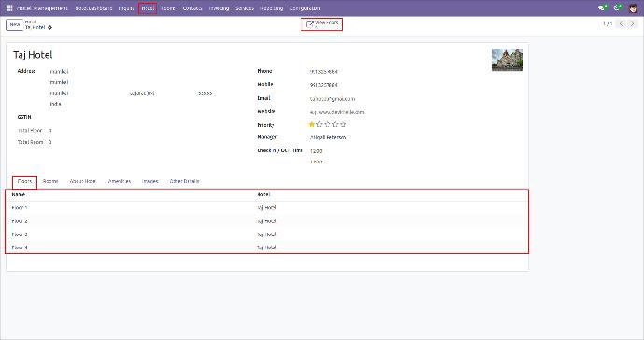This screenshot has width=644, height=340.
Task: Open the Configuration menu
Action: pyautogui.click(x=305, y=8)
